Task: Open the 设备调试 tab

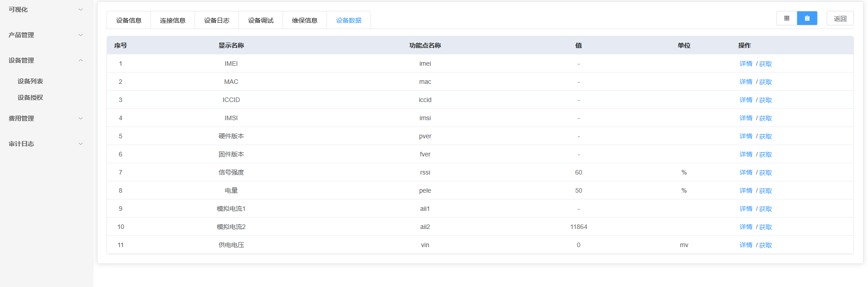Action: (261, 20)
